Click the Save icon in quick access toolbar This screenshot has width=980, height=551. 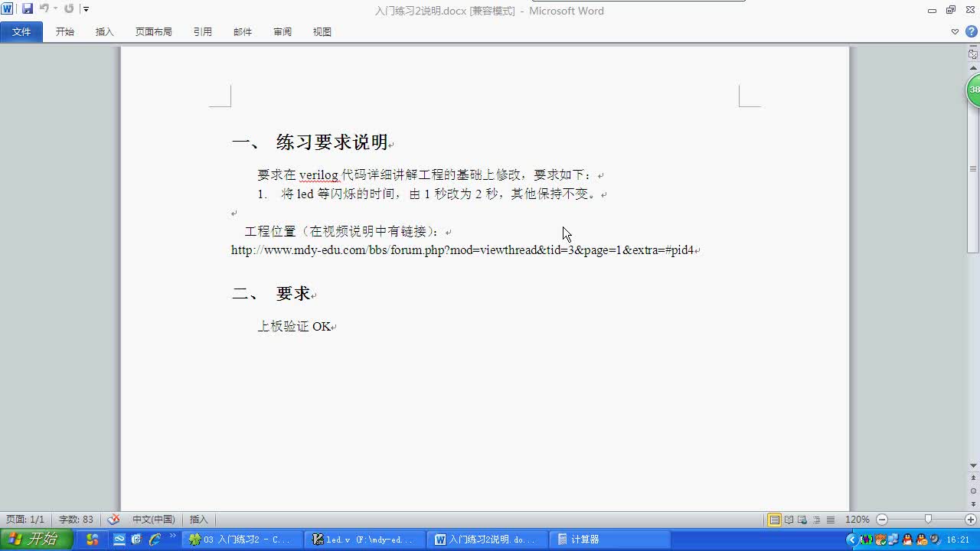28,9
